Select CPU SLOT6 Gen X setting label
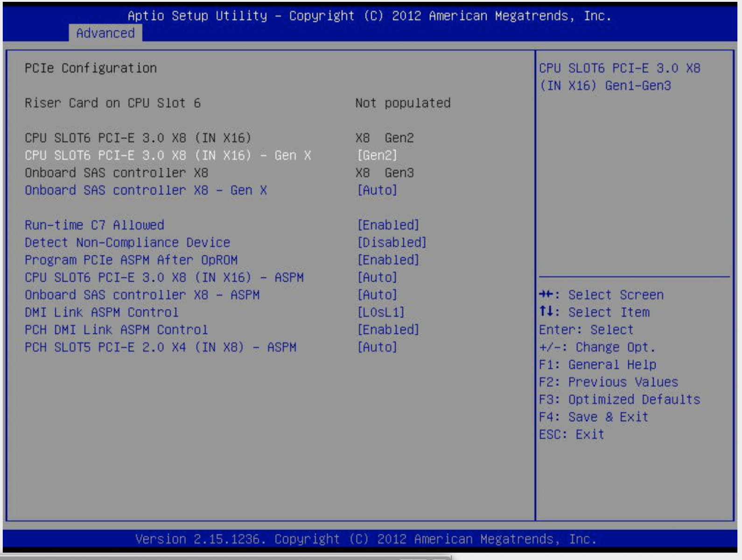 pyautogui.click(x=168, y=155)
